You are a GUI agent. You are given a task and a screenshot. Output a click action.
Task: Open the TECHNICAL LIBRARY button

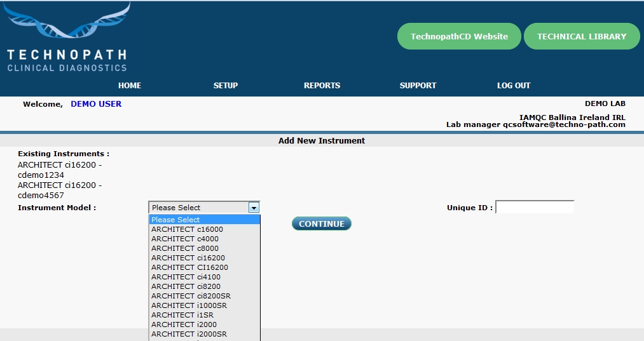(x=582, y=37)
